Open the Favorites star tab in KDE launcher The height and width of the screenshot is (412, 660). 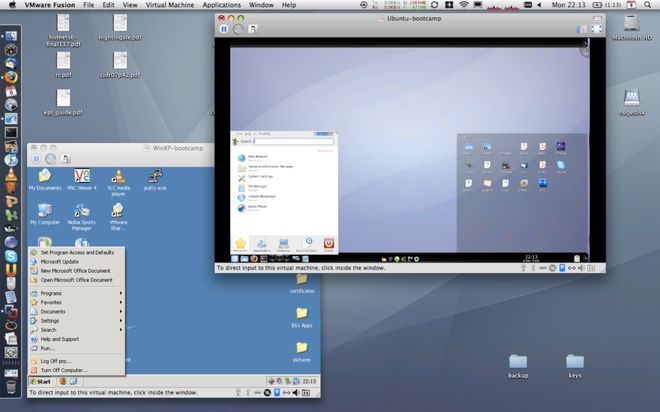coord(240,244)
